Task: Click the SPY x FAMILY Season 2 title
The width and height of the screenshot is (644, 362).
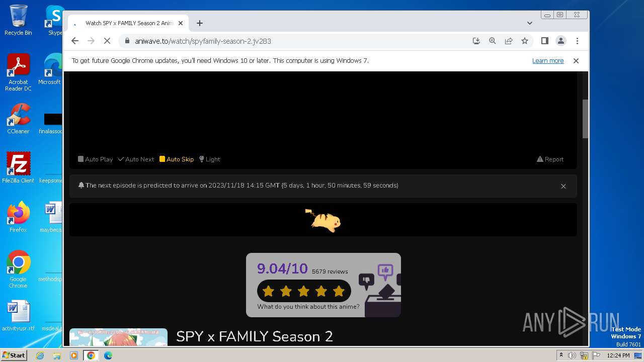Action: click(255, 336)
